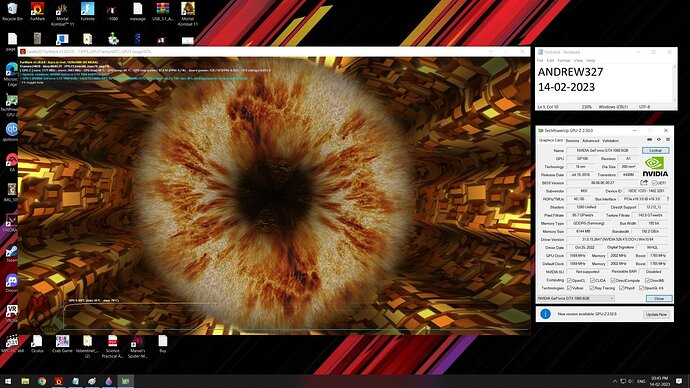Open the Windows Start menu
Viewport: 690px width, 388px height.
click(8, 381)
